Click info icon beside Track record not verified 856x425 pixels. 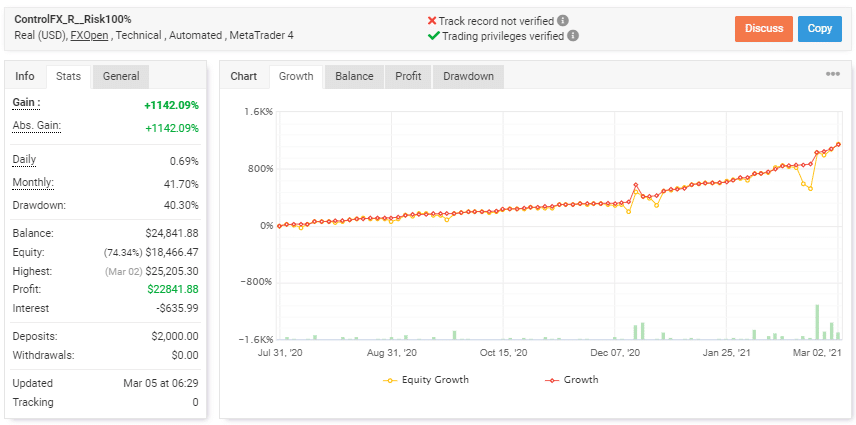pyautogui.click(x=564, y=20)
